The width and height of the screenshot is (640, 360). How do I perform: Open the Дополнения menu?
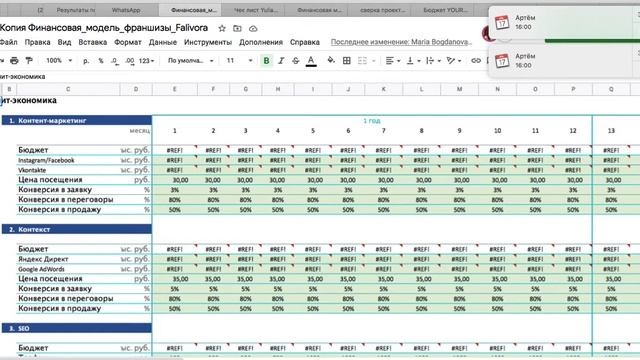261,42
